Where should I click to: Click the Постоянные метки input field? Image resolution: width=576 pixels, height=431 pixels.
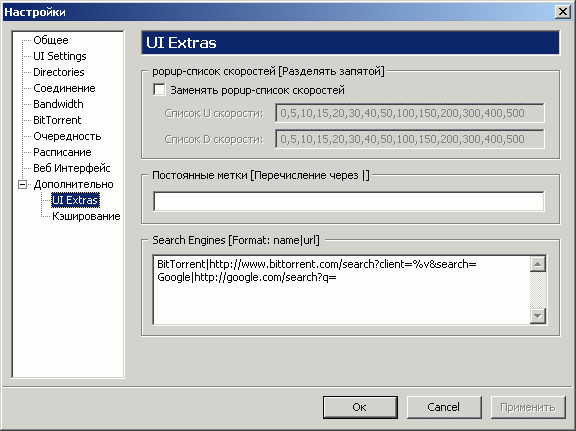[349, 201]
